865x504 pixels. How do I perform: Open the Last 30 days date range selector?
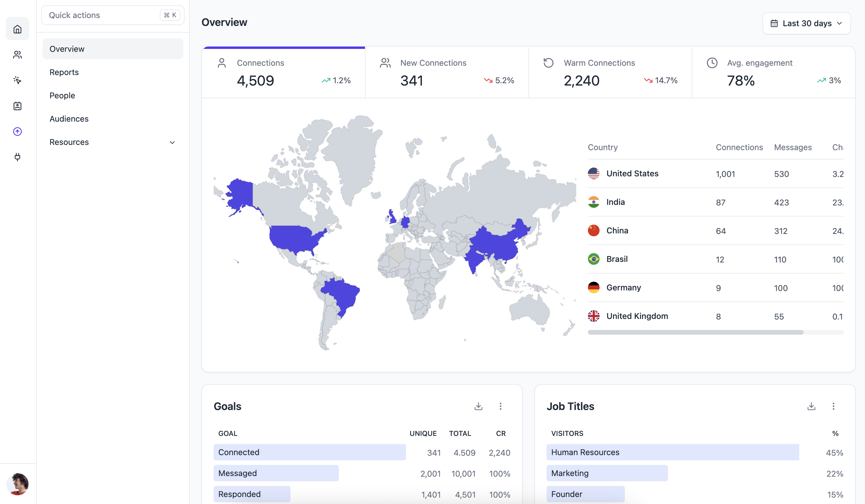click(806, 23)
